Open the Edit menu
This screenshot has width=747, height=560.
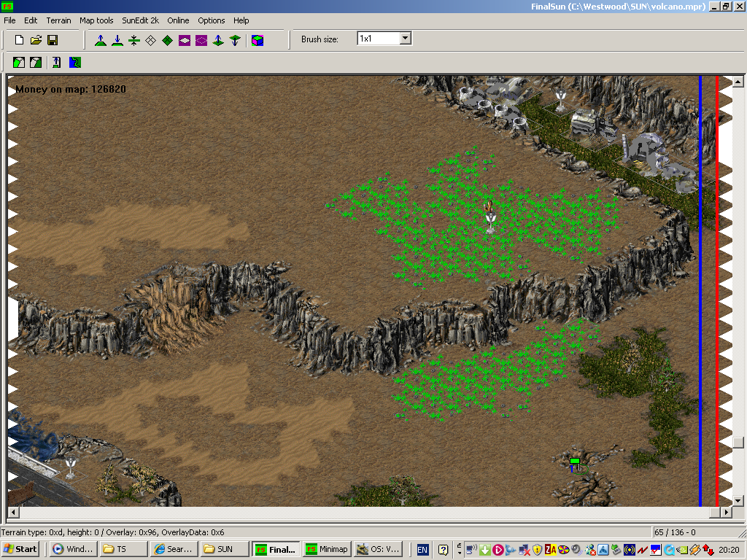click(31, 20)
